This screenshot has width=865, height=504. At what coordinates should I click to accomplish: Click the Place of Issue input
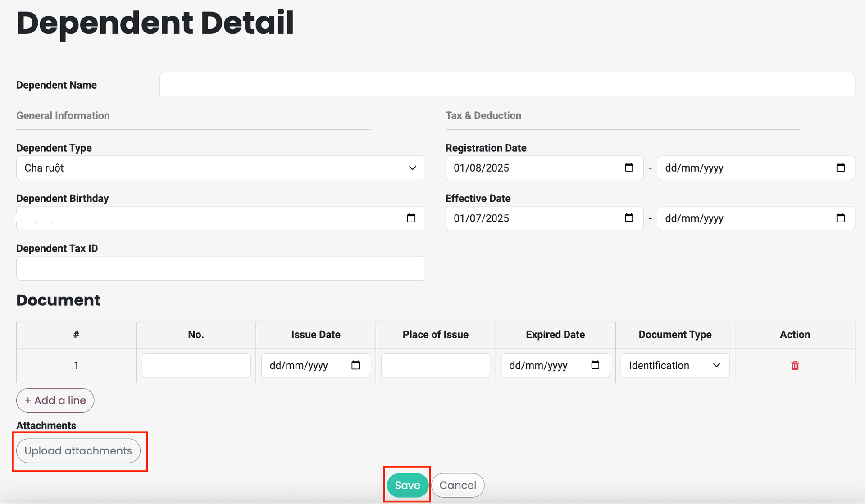pyautogui.click(x=435, y=365)
